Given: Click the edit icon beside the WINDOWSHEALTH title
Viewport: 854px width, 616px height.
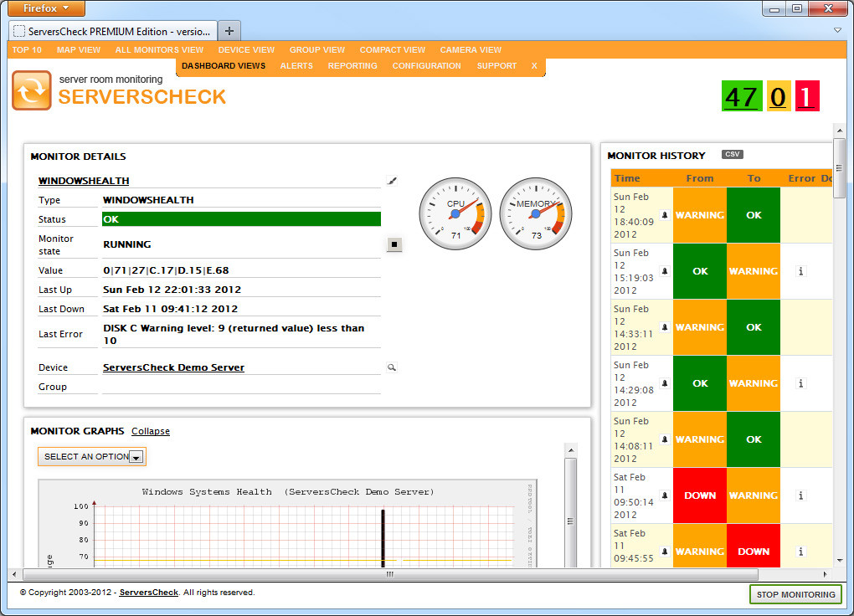Looking at the screenshot, I should coord(392,180).
